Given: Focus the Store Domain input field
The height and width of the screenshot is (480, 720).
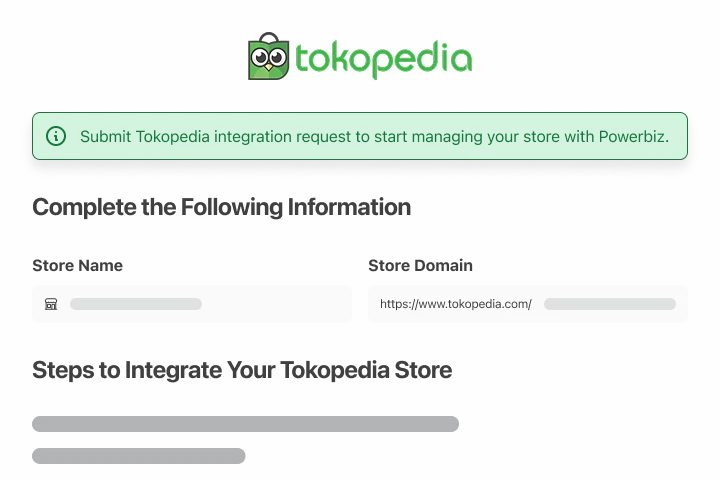Looking at the screenshot, I should pyautogui.click(x=609, y=304).
